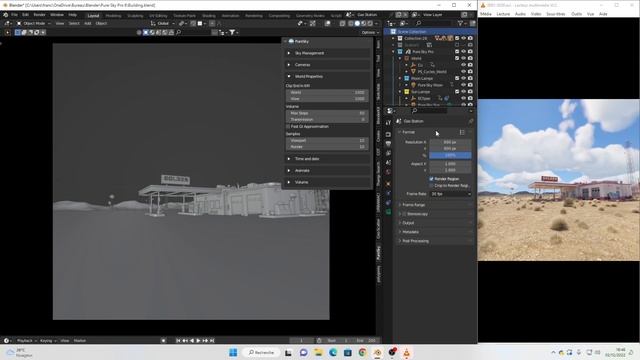This screenshot has width=640, height=360.
Task: Play the animation forward
Action: (198, 340)
